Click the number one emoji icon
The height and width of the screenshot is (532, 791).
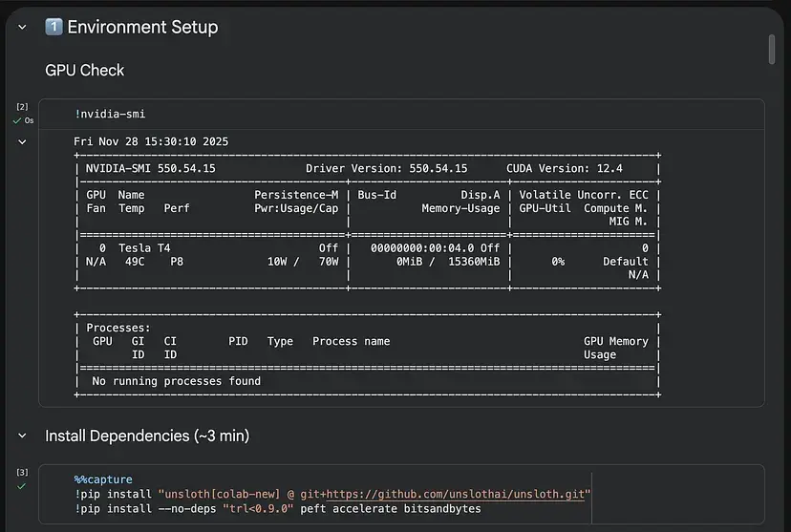click(x=54, y=28)
